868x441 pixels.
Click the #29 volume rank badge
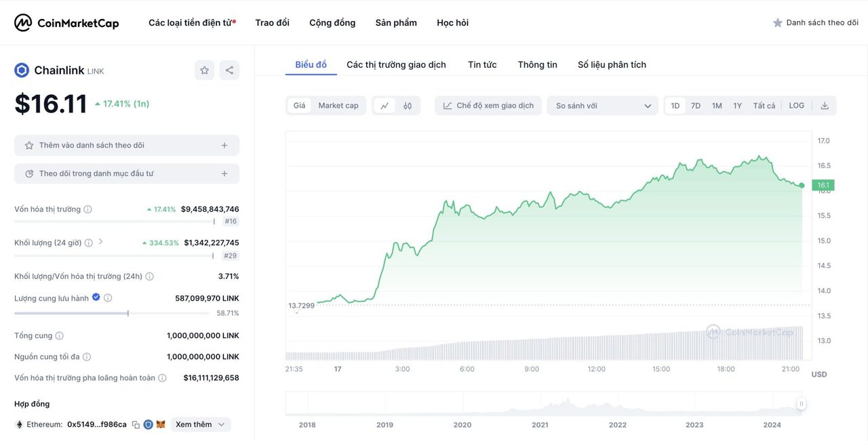tap(231, 256)
